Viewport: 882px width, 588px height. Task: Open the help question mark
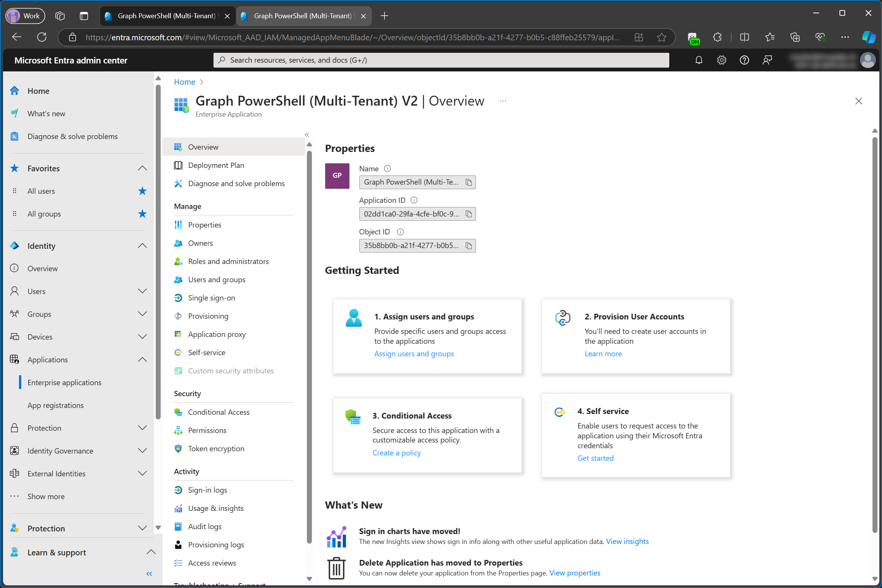point(744,60)
